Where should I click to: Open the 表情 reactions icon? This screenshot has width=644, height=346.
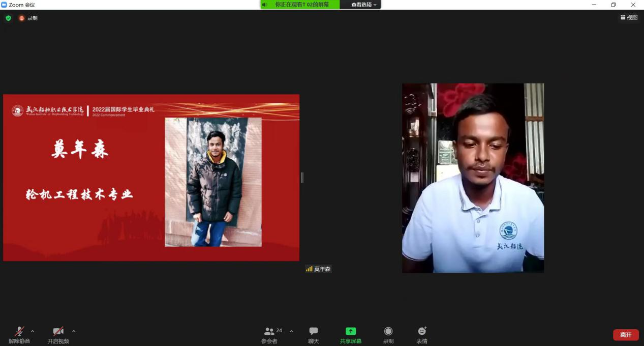[x=422, y=335]
